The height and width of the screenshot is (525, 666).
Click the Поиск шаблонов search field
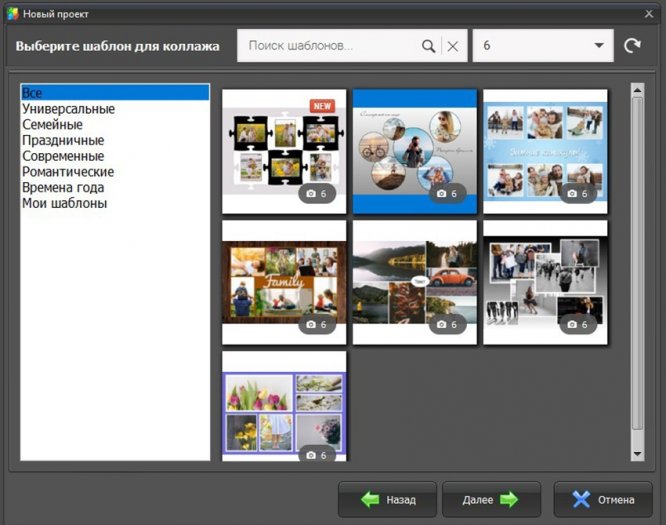click(330, 46)
